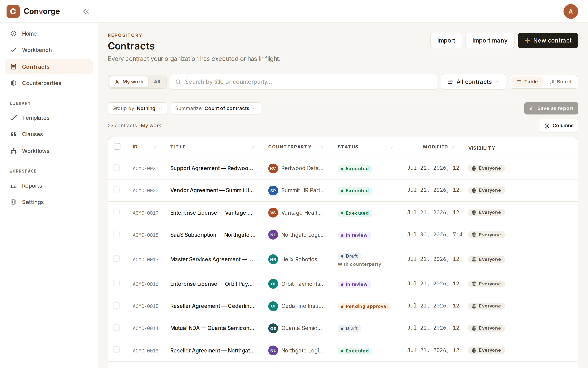Sort by Modified column arrows
The image size is (588, 368).
pyautogui.click(x=453, y=147)
